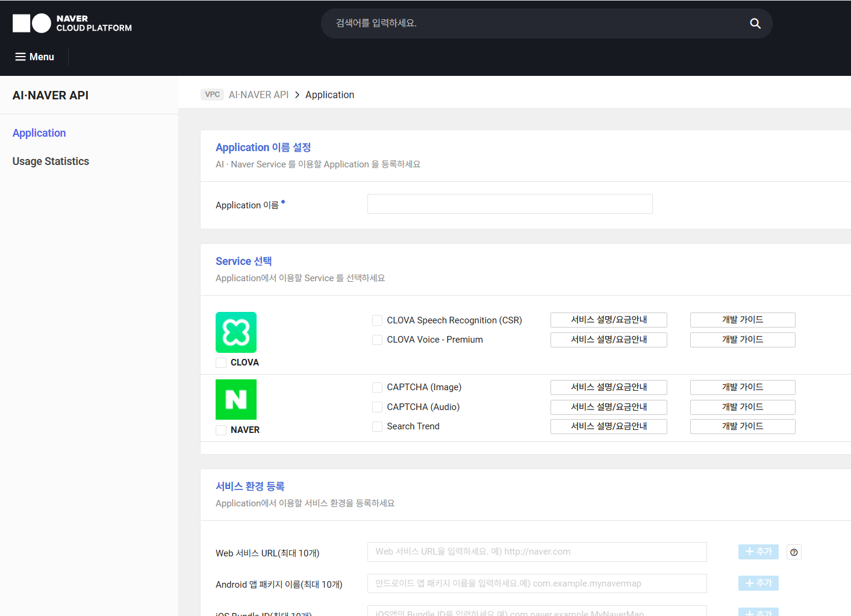
Task: Click the Application 이름 input field
Action: point(510,204)
